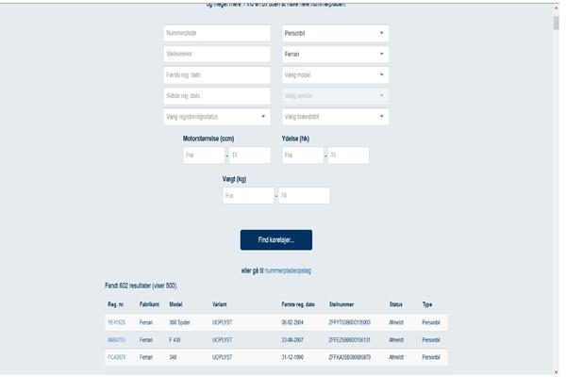566x392 pixels.
Task: Focus the Stelnummer text field
Action: [x=217, y=54]
